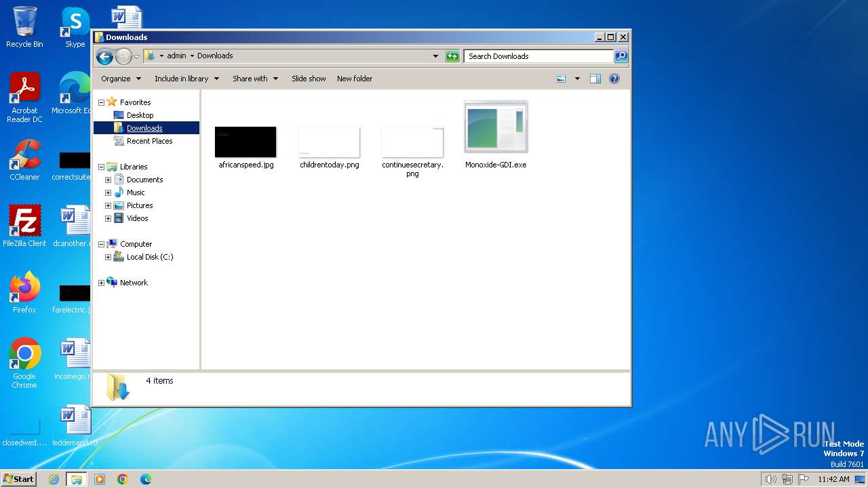This screenshot has height=488, width=868.
Task: Click the search magnifier icon
Action: click(621, 56)
